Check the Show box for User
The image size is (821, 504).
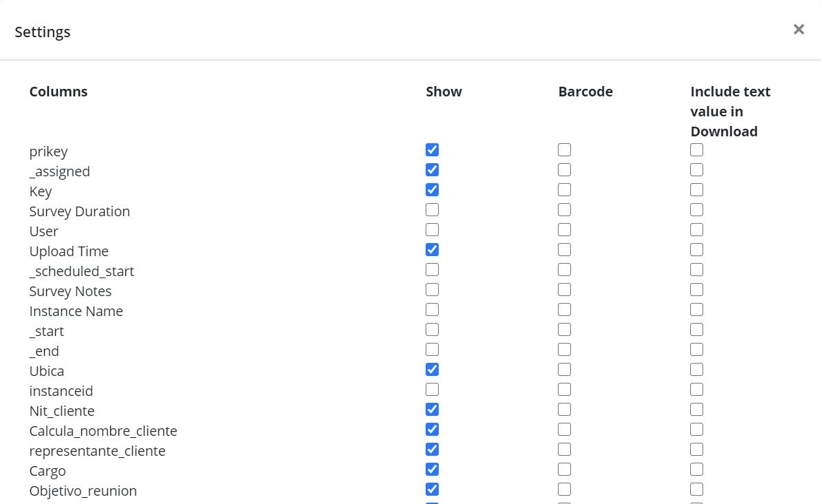432,230
